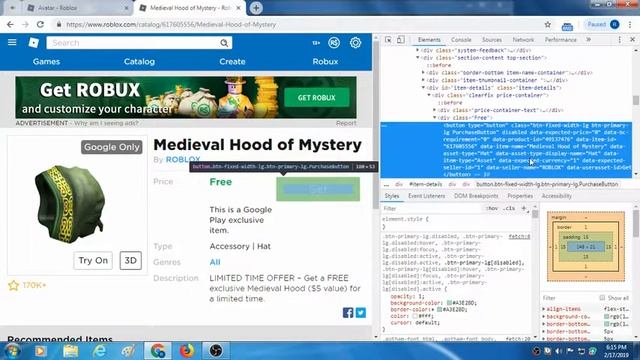Switch to the Sources tab
This screenshot has height=360, width=640.
492,40
